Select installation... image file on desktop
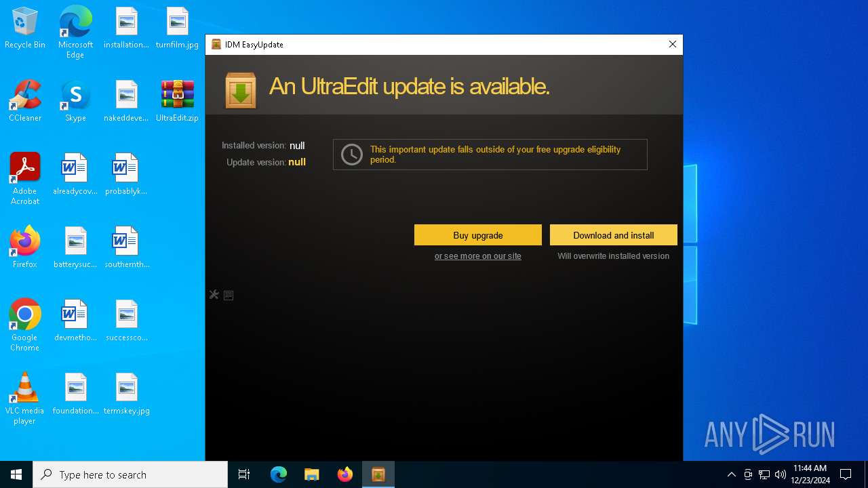The height and width of the screenshot is (488, 868). 126,28
